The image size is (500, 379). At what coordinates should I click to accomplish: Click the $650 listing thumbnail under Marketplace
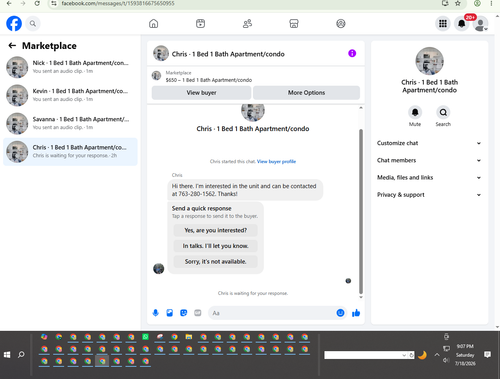(156, 76)
